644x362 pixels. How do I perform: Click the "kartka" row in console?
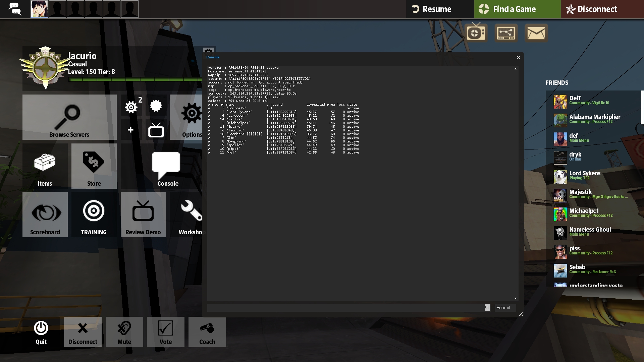(x=283, y=119)
